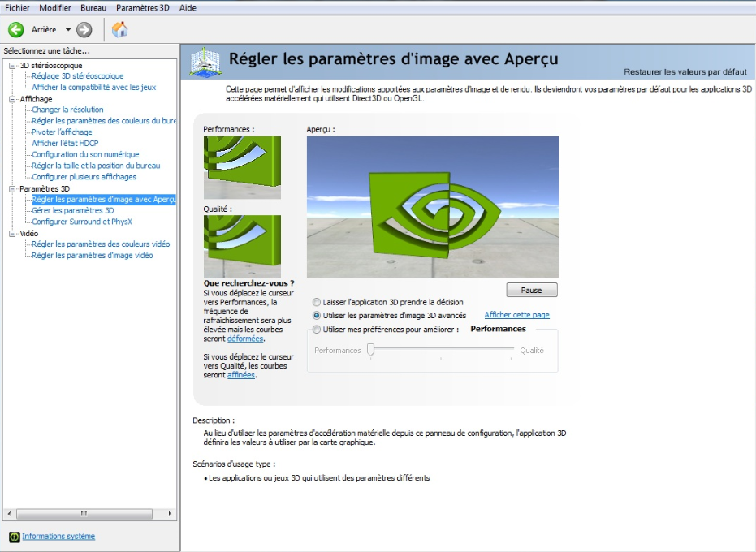Open the Back history dropdown arrow

tap(68, 30)
